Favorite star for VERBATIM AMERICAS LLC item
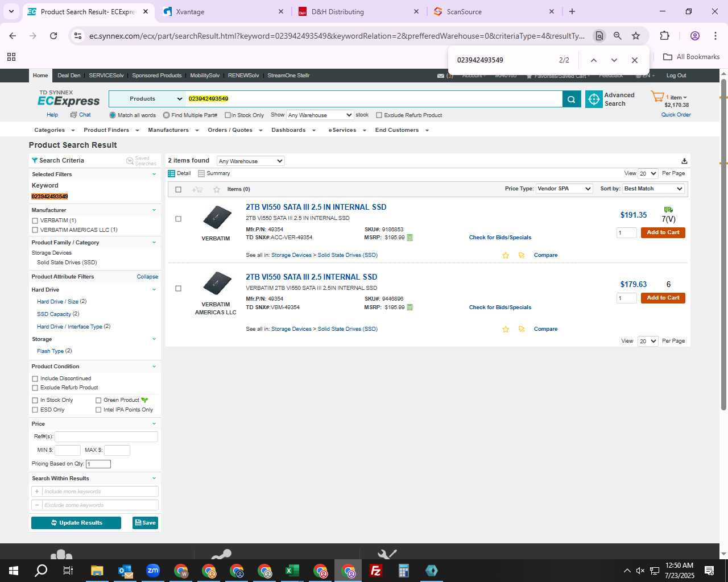This screenshot has width=728, height=582. 506,329
